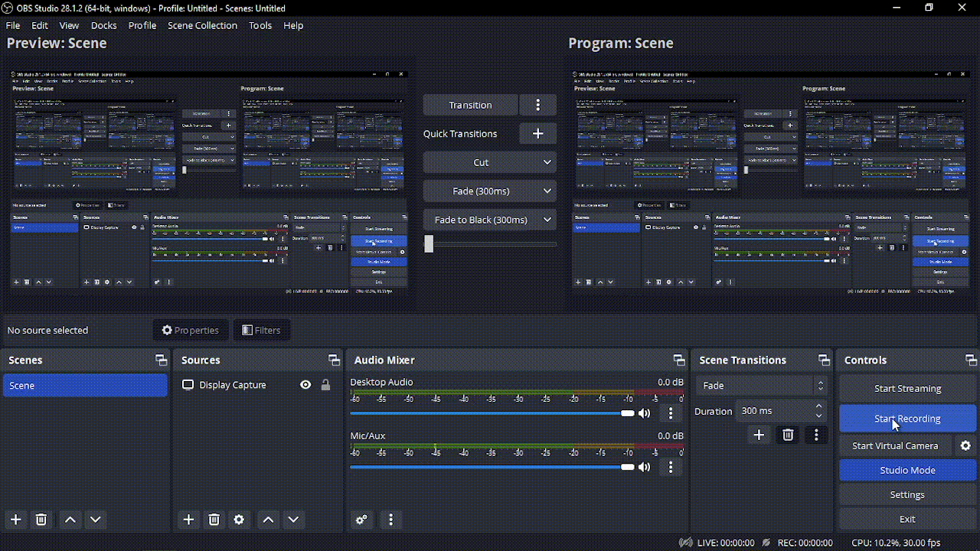Move source up in Sources dock
Screen dimensions: 980x551
click(x=268, y=520)
